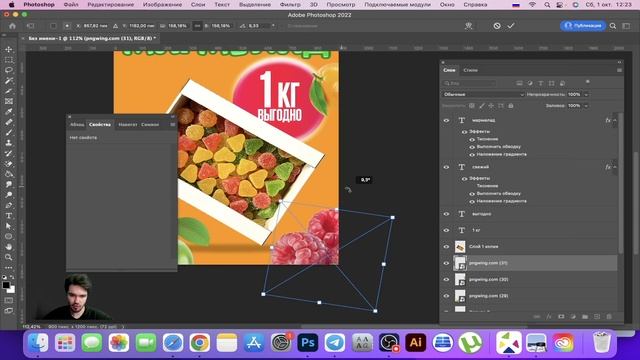Click the delete layer trash icon
Screen dimensions: 640x360
tap(609, 316)
